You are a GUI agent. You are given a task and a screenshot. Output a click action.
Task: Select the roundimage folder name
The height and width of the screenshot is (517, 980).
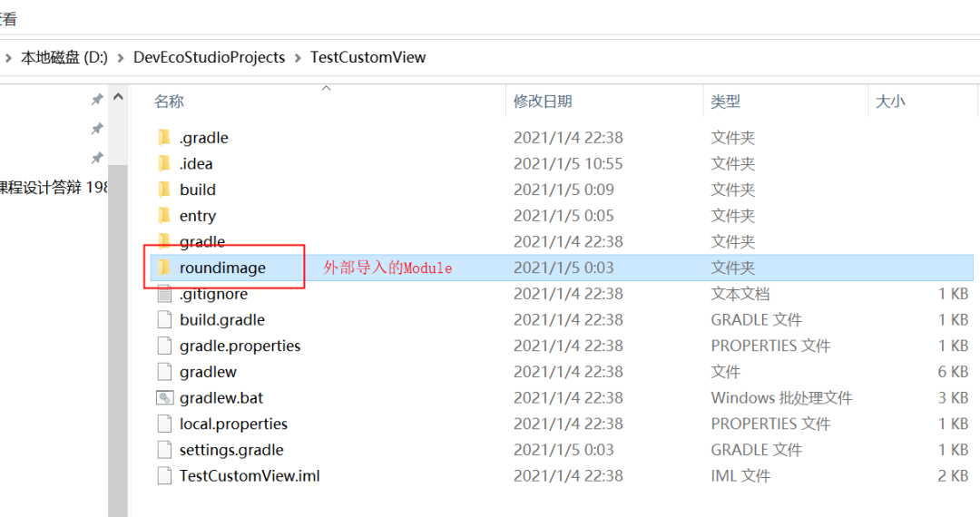222,268
